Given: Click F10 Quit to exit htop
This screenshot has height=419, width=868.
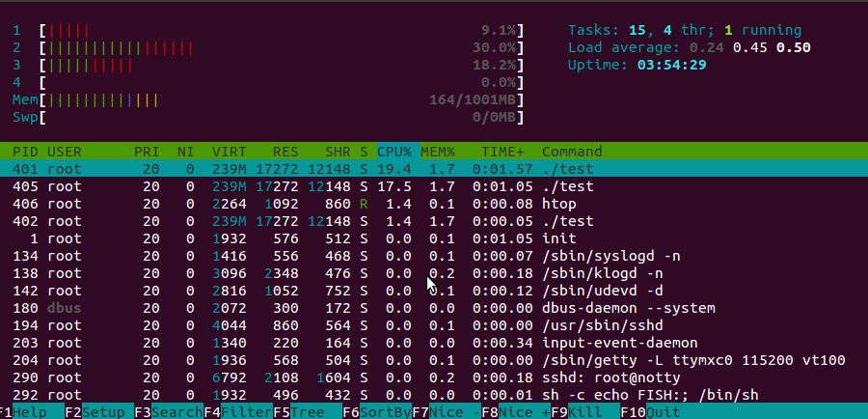Looking at the screenshot, I should [x=650, y=412].
